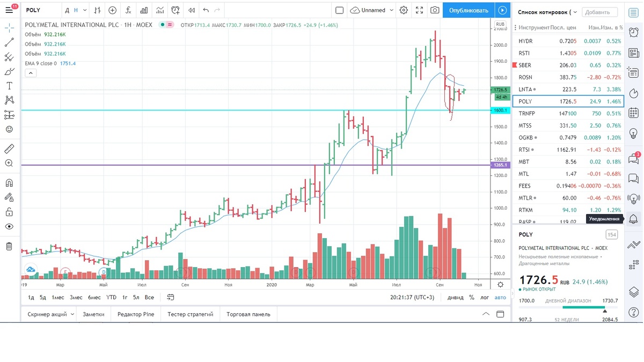Open the emoji icons tool

click(9, 129)
